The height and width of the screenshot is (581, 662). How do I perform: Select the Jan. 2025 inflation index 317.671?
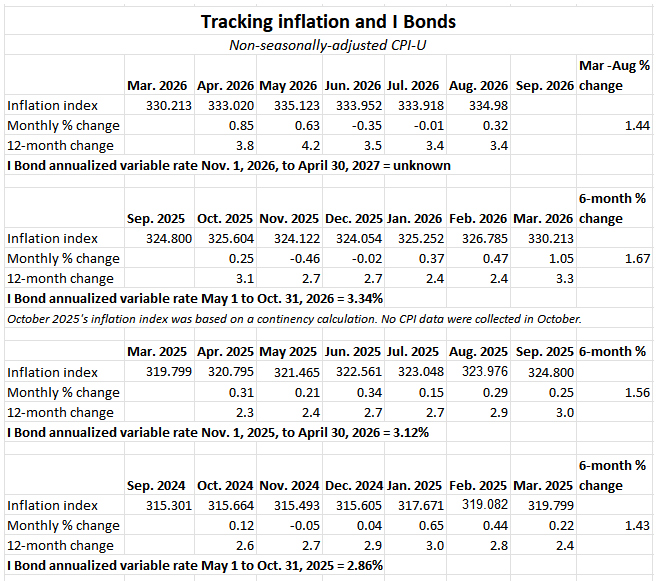point(421,505)
